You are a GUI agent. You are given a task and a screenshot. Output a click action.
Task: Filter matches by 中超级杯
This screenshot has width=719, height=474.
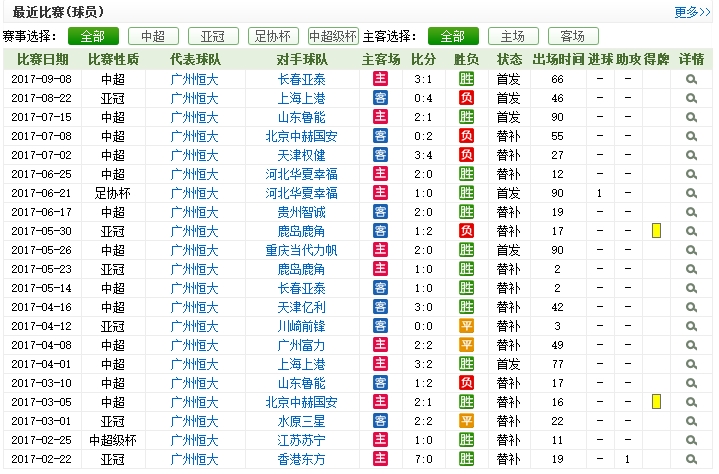pos(333,36)
